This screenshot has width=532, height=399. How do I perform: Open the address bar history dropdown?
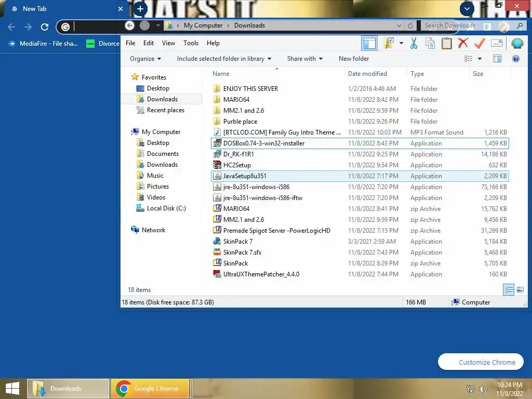click(399, 25)
